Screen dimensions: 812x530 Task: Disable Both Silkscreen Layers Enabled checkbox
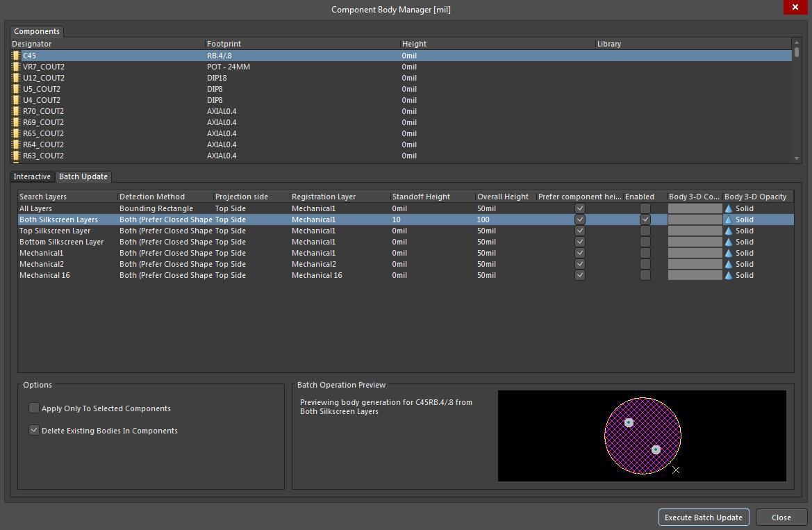(645, 220)
